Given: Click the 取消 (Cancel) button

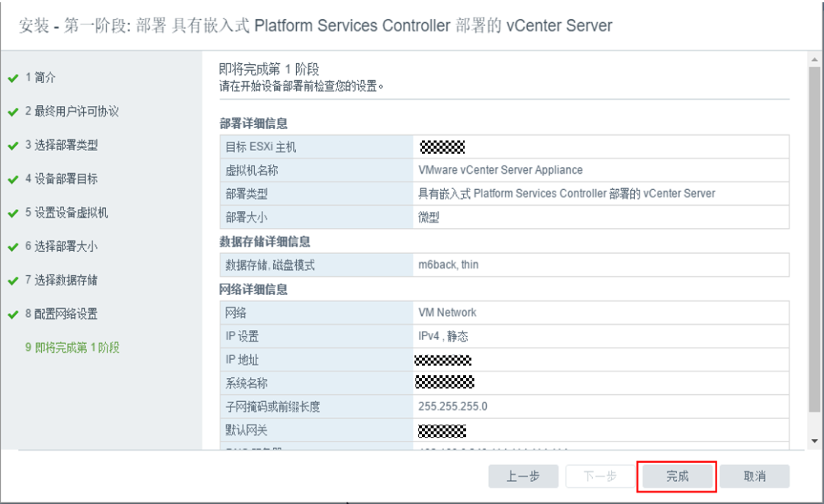Looking at the screenshot, I should coord(755,477).
